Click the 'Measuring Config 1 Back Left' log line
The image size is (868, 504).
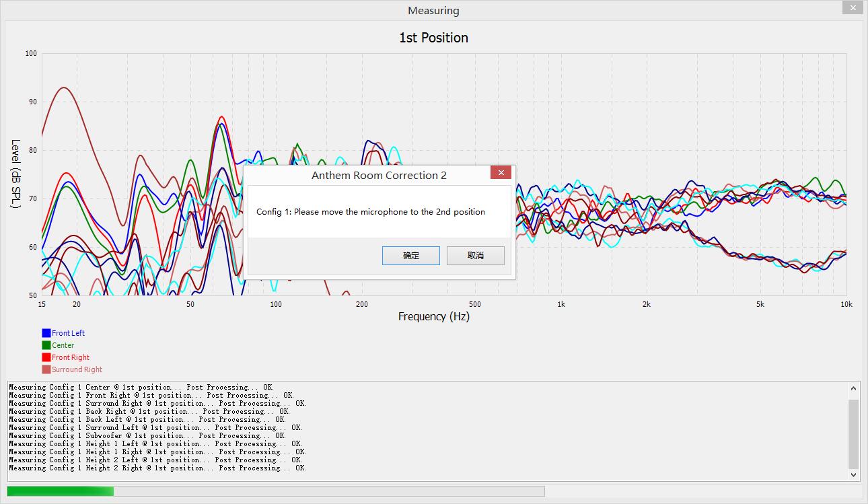point(148,419)
